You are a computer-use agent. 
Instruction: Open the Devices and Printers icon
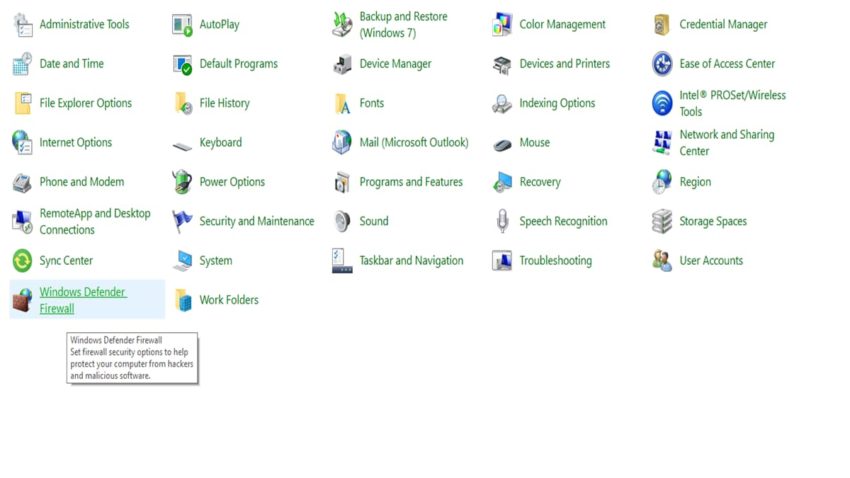click(x=502, y=64)
